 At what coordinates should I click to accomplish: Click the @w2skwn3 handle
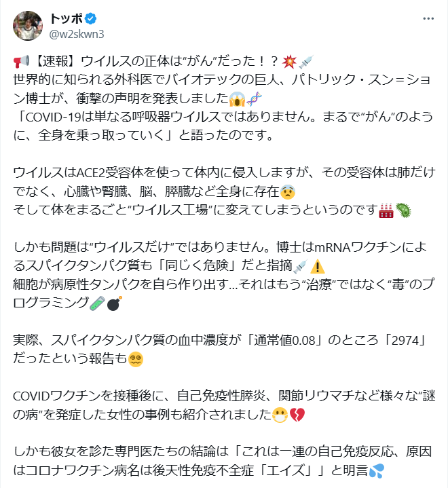pos(77,33)
